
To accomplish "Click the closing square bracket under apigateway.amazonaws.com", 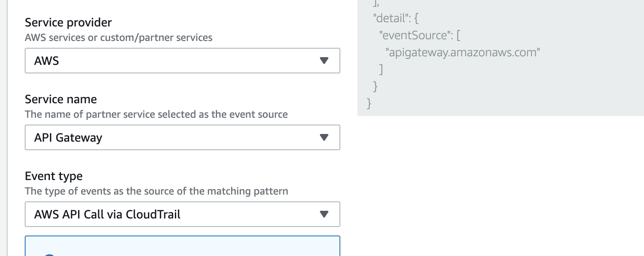I will click(381, 69).
